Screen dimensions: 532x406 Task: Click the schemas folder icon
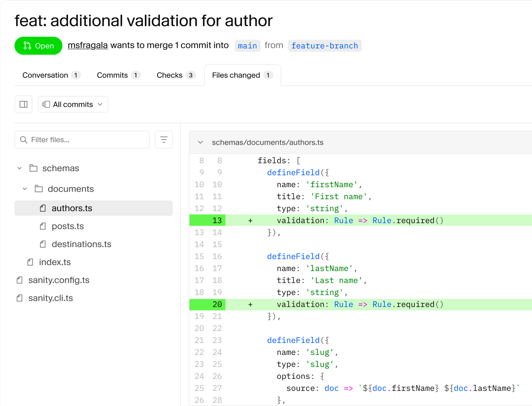click(x=33, y=168)
